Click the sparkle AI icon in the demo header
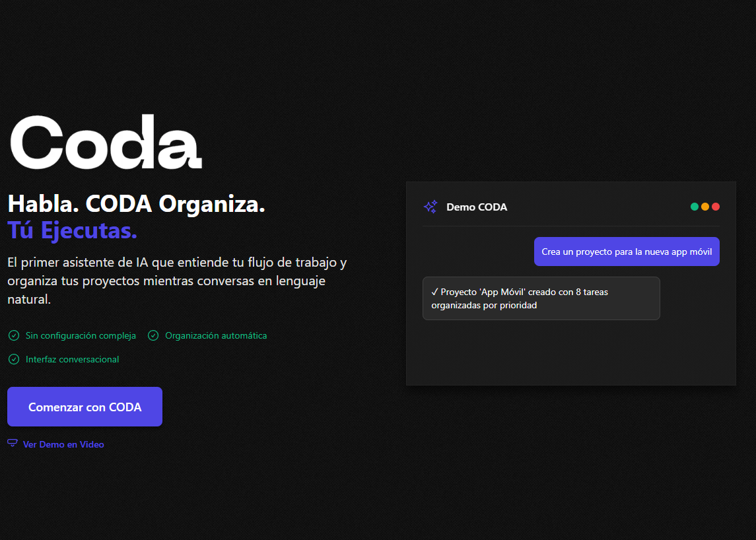 (431, 207)
